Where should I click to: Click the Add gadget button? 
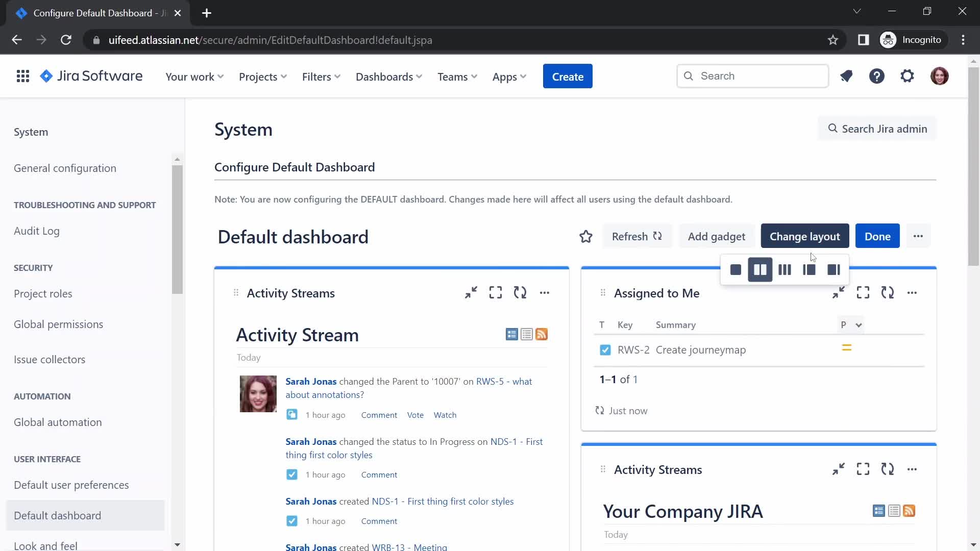[x=716, y=236]
